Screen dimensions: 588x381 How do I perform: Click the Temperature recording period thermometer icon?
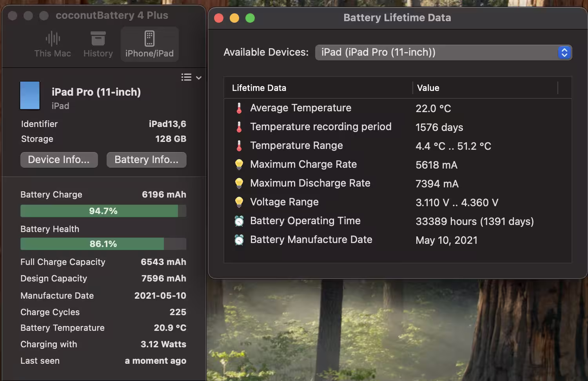click(239, 127)
